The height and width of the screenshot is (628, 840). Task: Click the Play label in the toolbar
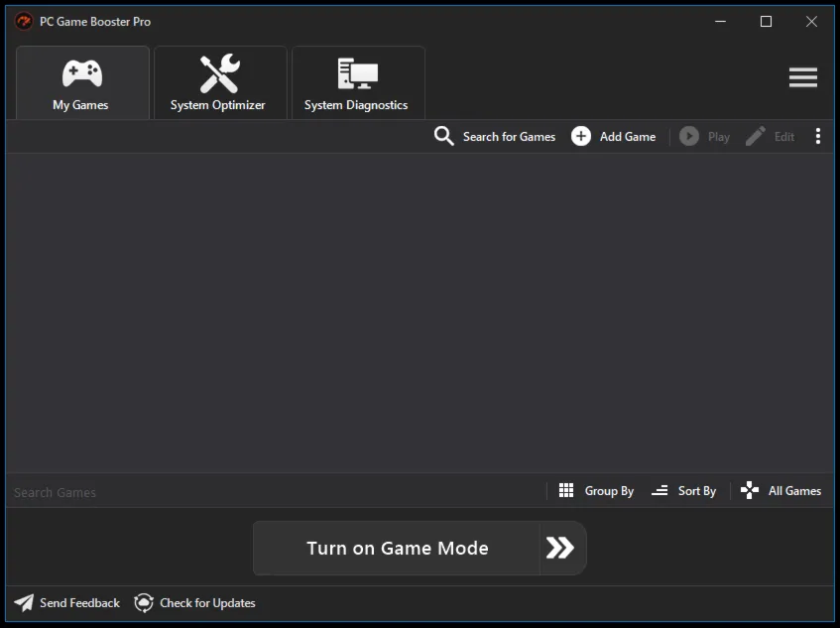click(x=718, y=137)
